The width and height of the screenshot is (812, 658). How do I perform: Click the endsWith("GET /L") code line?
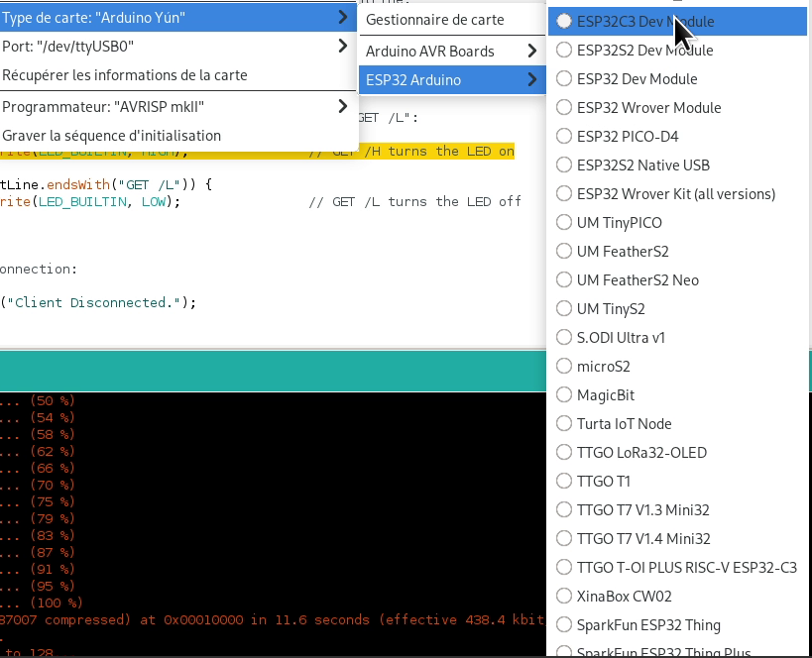[x=106, y=185]
